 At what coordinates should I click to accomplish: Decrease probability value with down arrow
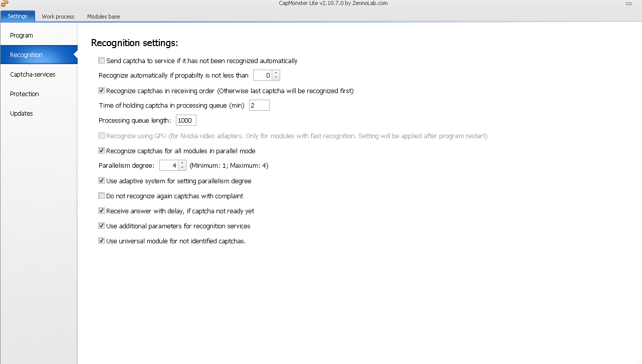[x=276, y=78]
